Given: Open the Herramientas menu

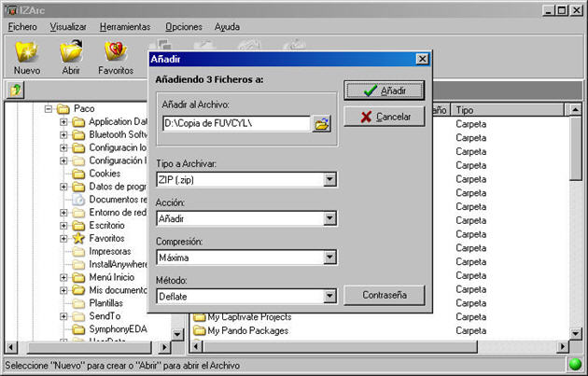Looking at the screenshot, I should point(125,27).
